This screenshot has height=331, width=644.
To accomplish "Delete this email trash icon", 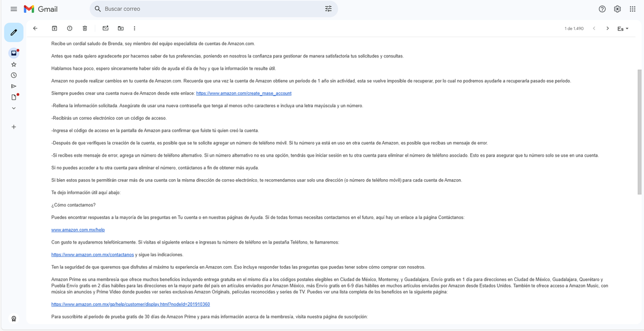I will (85, 28).
